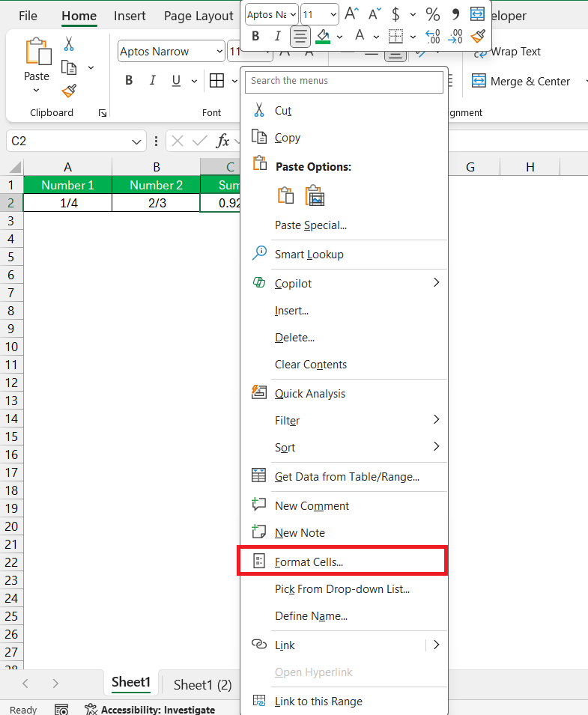
Task: Click the Borders icon in Font group
Action: pyautogui.click(x=216, y=81)
